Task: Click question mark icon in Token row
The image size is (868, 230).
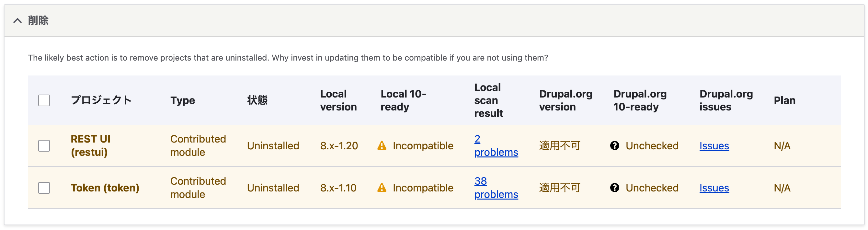Action: click(x=615, y=188)
